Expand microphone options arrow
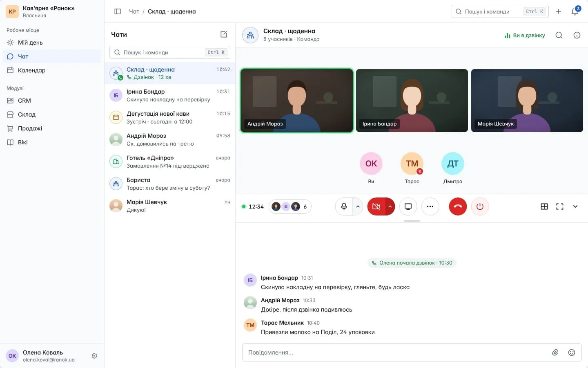 coord(358,206)
